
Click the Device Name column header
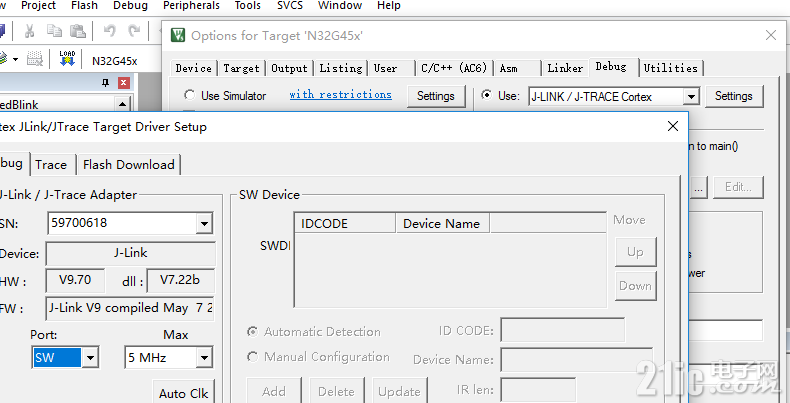coord(443,224)
